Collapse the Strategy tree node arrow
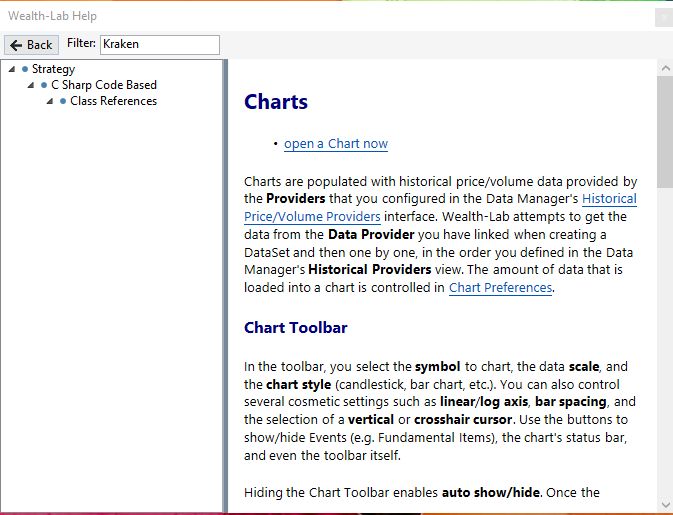This screenshot has height=515, width=673. tap(11, 70)
